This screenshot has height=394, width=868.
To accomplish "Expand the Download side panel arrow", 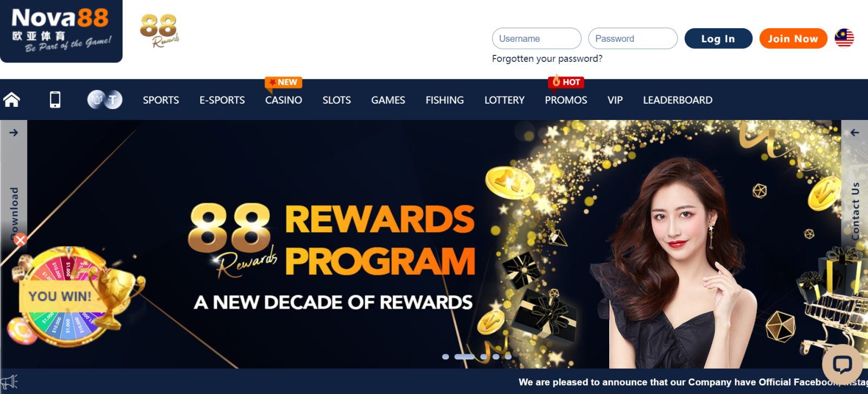I will tap(14, 132).
